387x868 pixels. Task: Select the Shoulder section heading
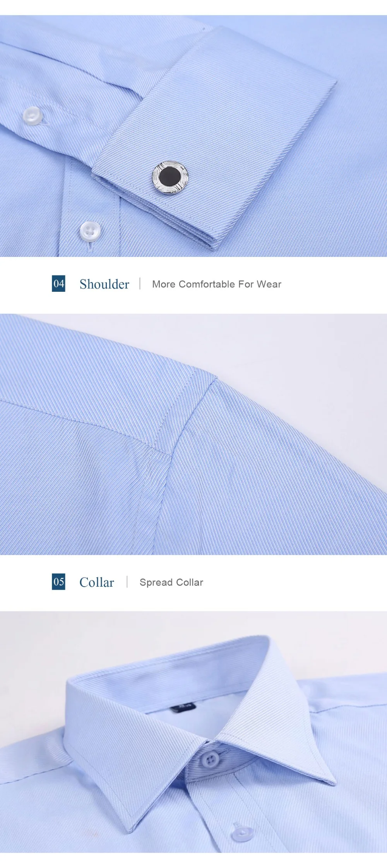click(104, 284)
